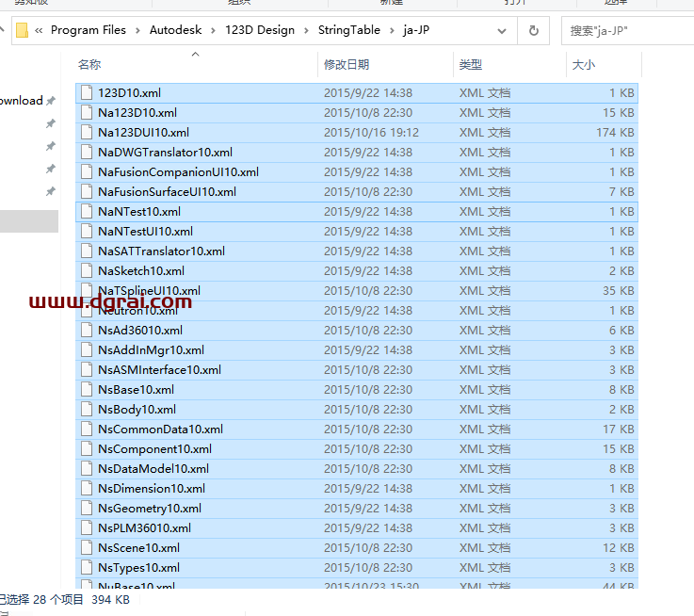
Task: Click ja-JP breadcrumb segment
Action: pyautogui.click(x=416, y=30)
